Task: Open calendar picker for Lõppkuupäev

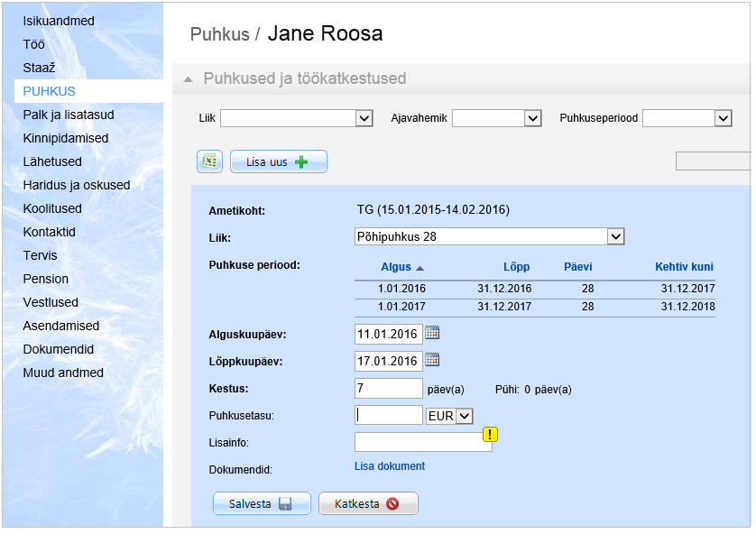Action: click(432, 360)
